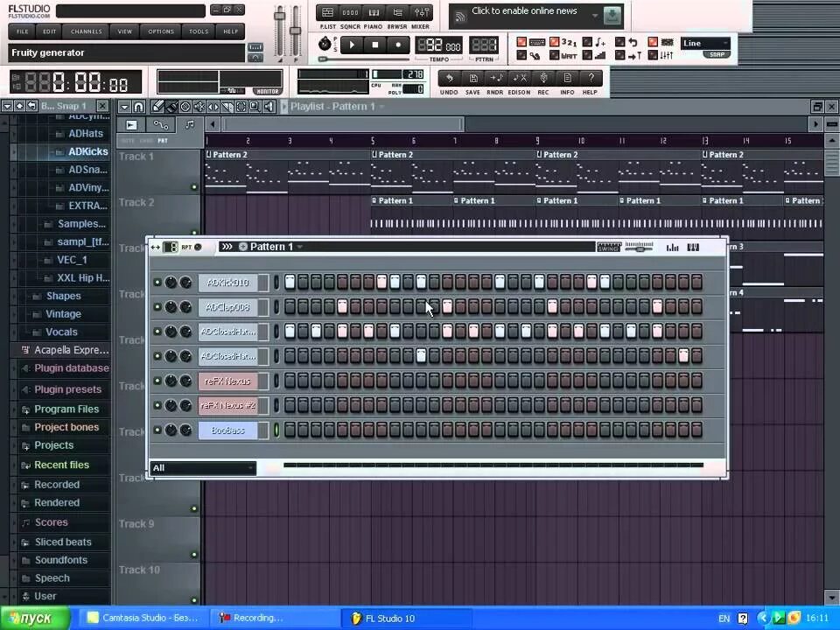Show the Browser with BRWSR button
The image size is (840, 630).
pos(397,12)
